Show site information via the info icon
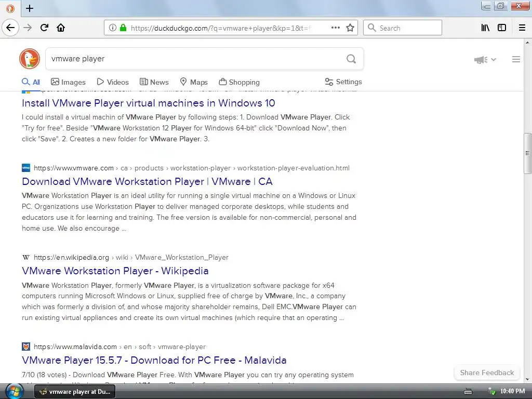 coord(113,28)
